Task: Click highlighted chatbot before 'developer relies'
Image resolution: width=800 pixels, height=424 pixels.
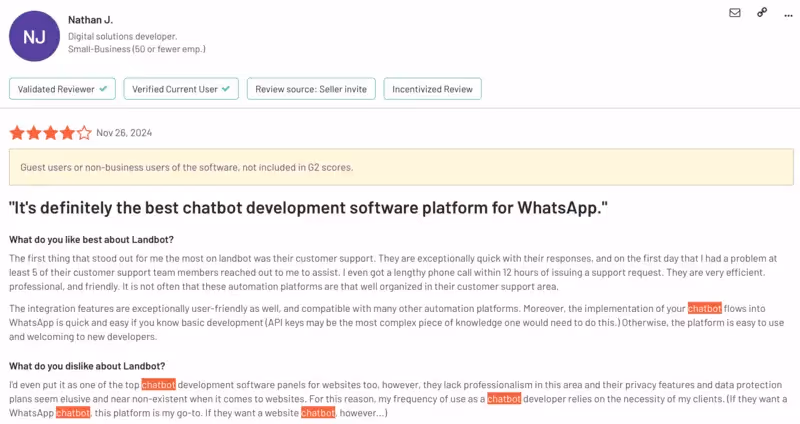Action: 504,398
